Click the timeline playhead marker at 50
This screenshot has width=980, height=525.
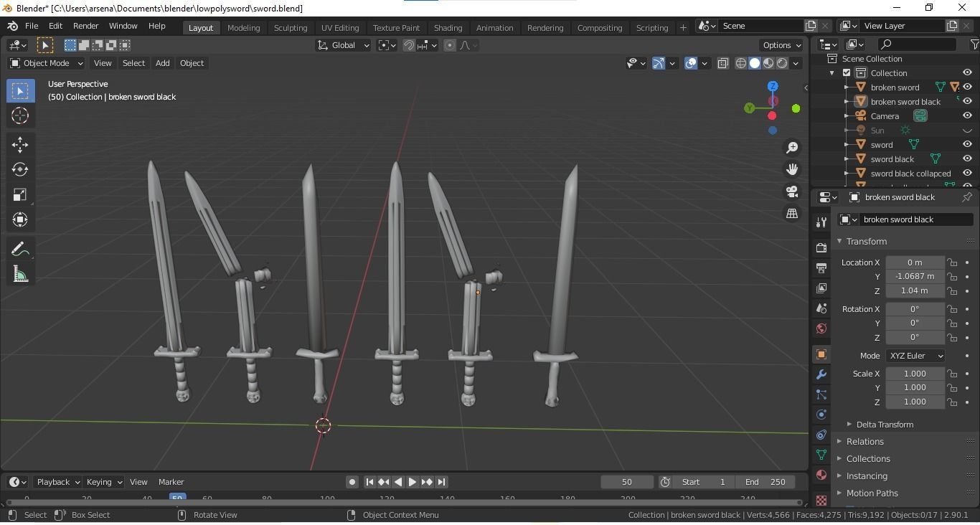point(177,498)
